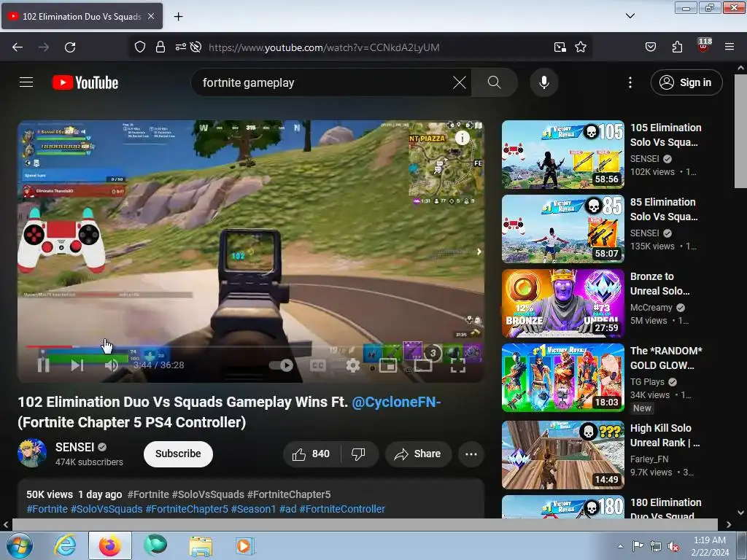Click the vertical page scrollbar

(x=740, y=131)
